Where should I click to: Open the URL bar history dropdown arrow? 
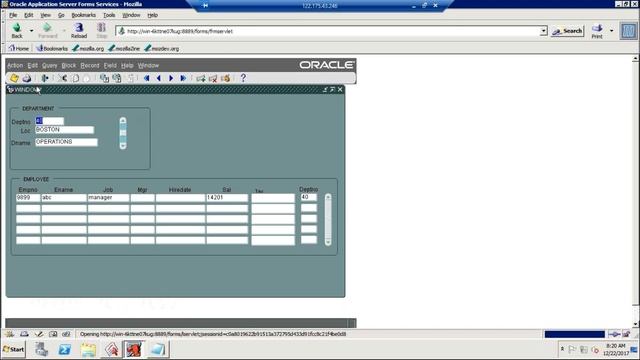[543, 31]
